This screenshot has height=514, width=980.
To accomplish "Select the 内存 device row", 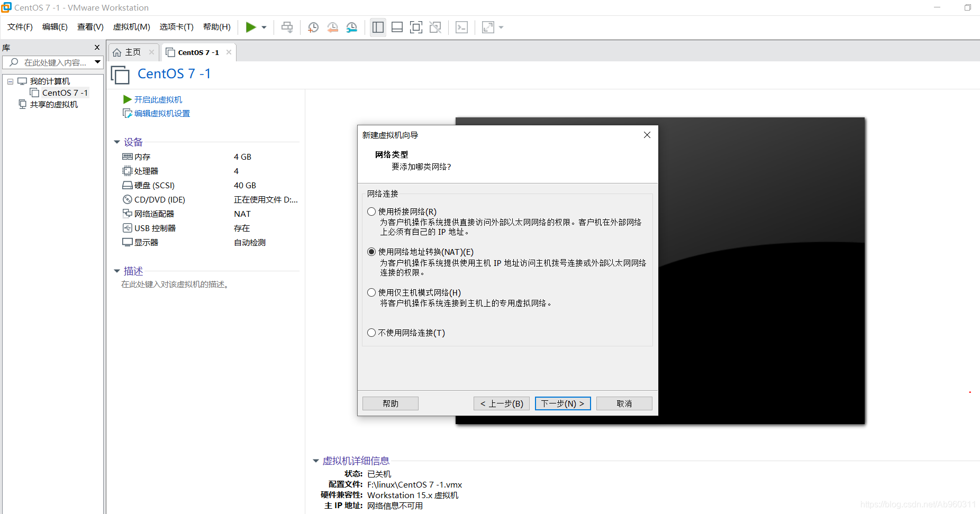I will click(210, 157).
